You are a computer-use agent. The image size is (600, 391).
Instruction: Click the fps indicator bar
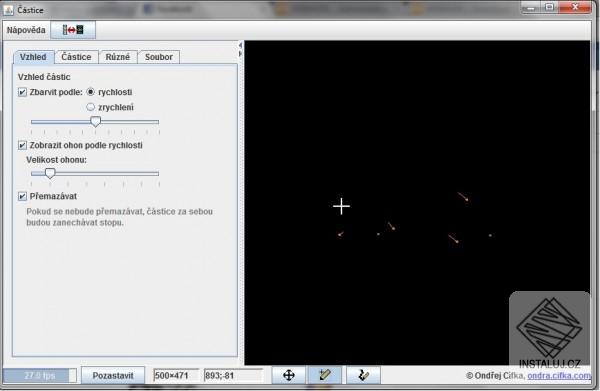(40, 376)
